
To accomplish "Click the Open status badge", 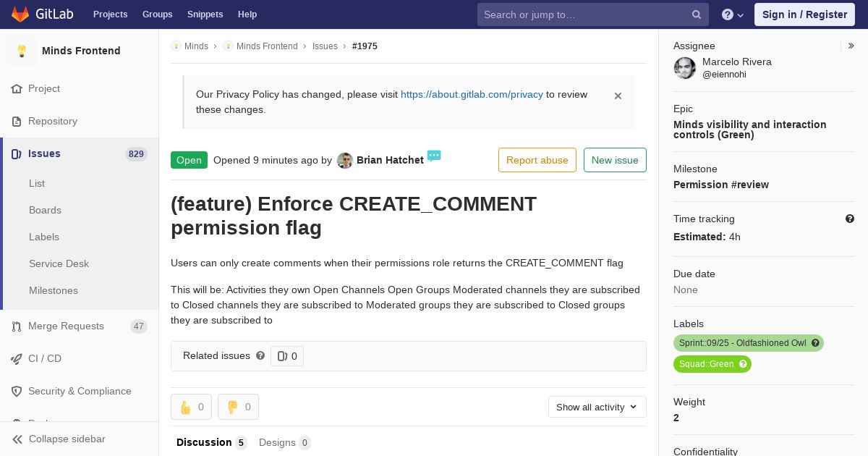I will [x=189, y=160].
